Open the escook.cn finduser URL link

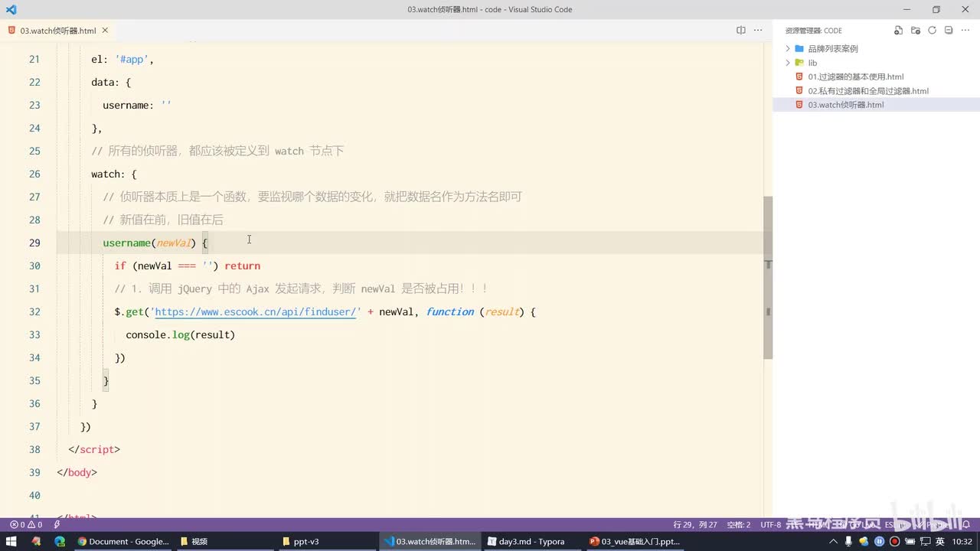257,311
